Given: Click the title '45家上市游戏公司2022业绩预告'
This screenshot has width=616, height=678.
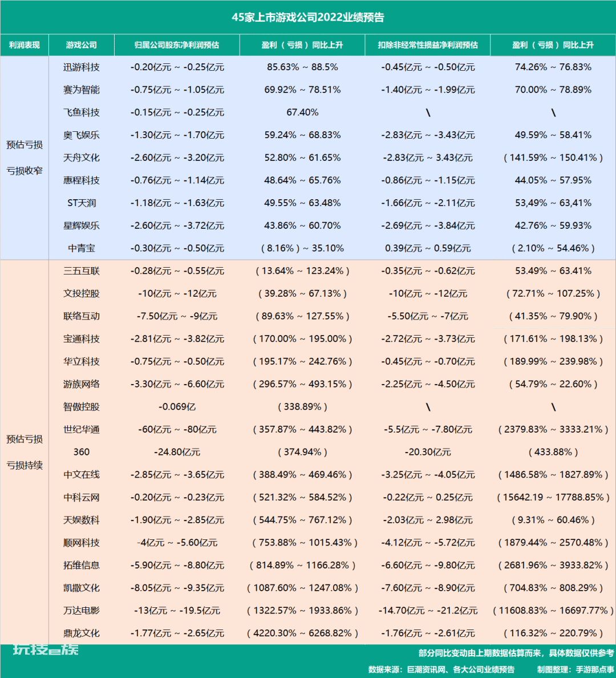Looking at the screenshot, I should tap(308, 17).
